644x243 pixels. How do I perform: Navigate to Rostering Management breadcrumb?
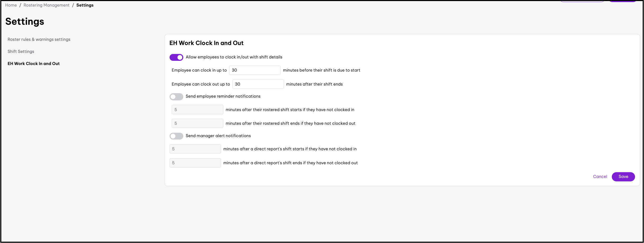point(46,5)
